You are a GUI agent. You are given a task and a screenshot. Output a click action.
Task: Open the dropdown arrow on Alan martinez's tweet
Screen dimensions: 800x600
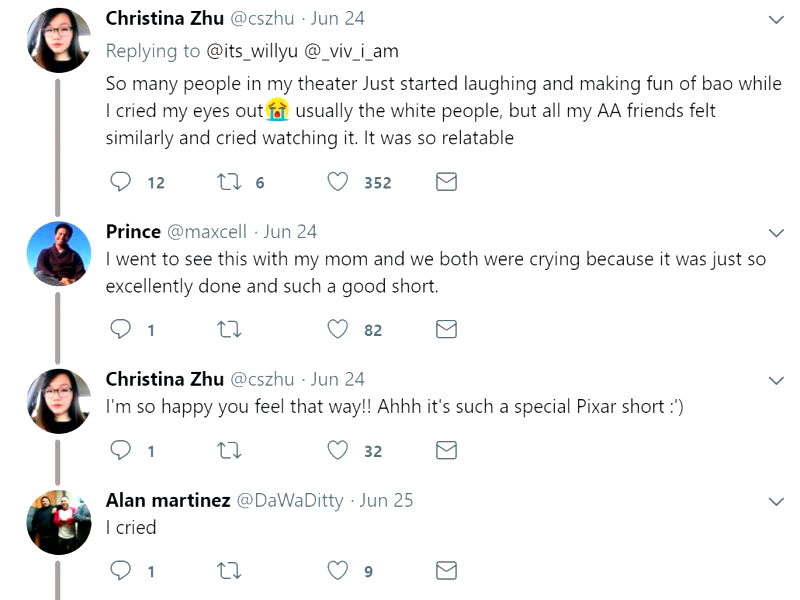click(776, 501)
